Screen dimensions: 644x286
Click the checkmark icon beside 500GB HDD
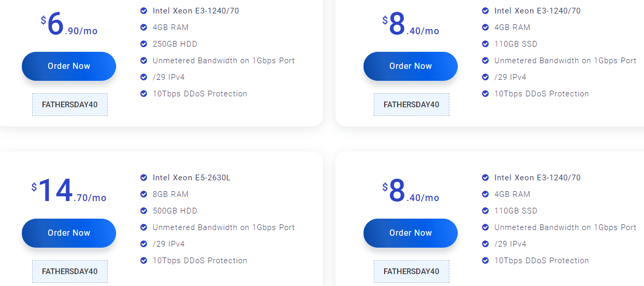[x=144, y=211]
